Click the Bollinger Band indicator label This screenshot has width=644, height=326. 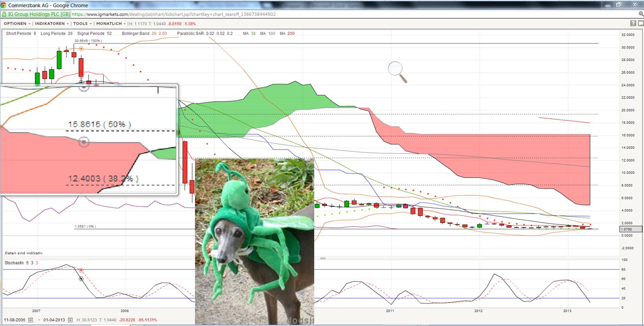144,33
